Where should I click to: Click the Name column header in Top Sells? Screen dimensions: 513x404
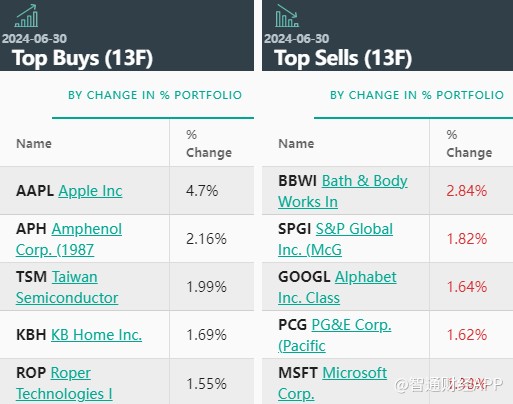[296, 144]
